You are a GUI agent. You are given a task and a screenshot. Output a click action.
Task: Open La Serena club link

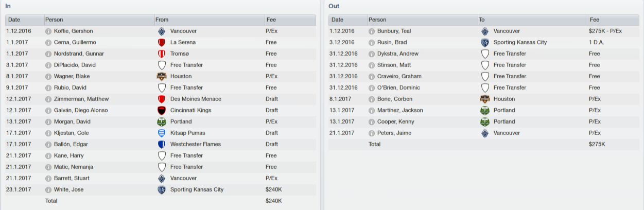pos(183,43)
